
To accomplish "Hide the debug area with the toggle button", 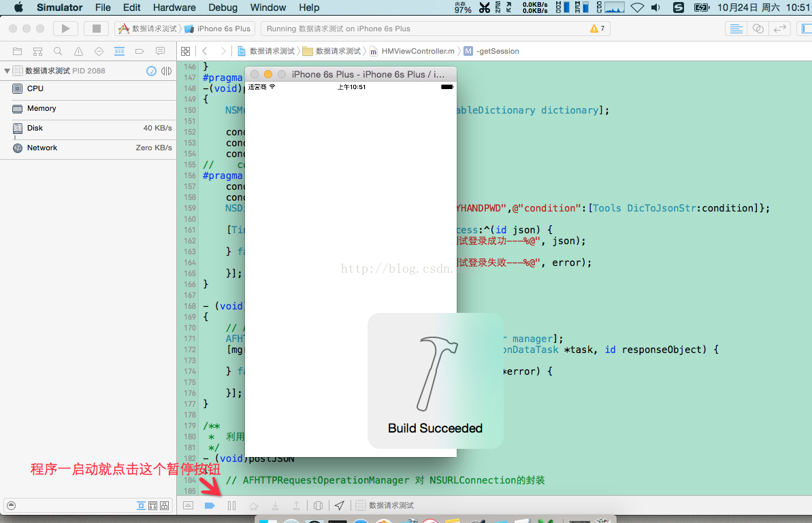I will (189, 505).
